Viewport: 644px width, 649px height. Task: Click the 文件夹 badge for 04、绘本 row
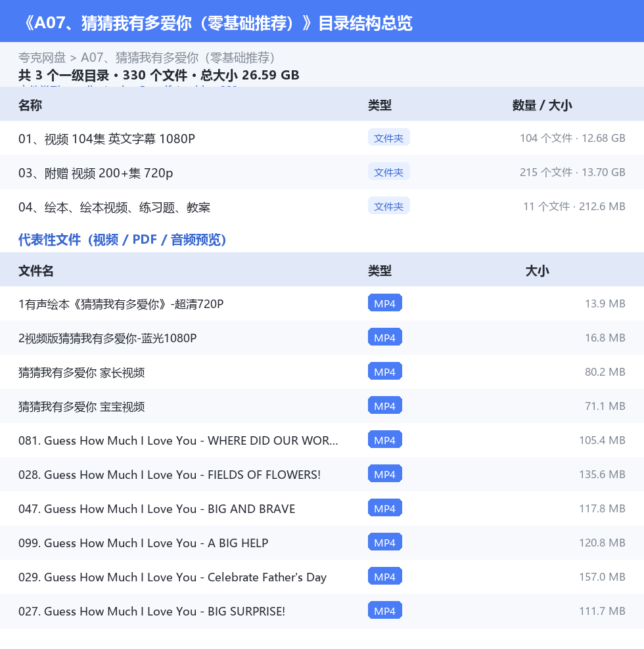point(389,206)
